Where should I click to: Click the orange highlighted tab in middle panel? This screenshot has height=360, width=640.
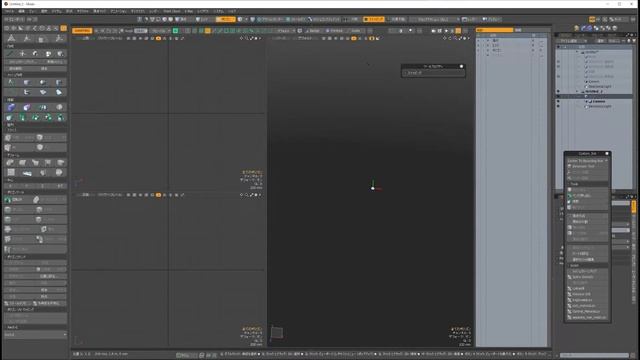494,30
